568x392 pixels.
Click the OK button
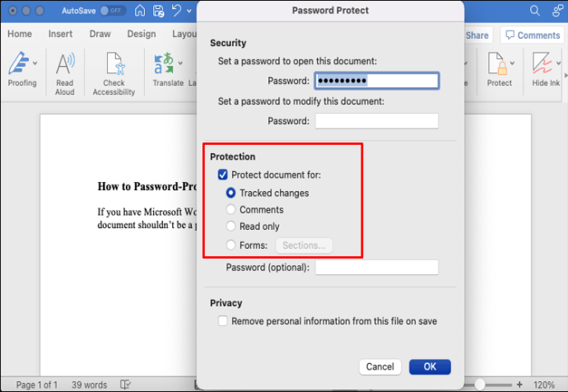click(x=430, y=366)
